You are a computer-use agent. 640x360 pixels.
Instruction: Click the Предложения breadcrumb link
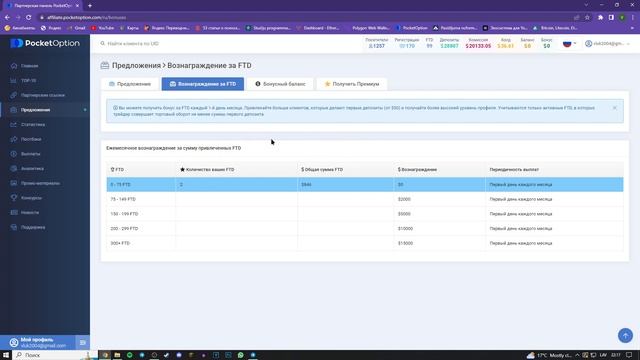coord(136,65)
